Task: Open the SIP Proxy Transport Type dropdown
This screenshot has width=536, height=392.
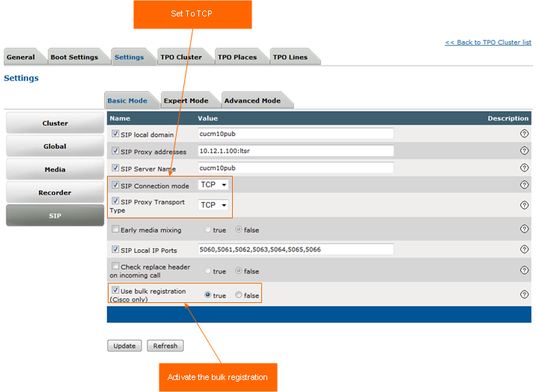Action: point(213,205)
